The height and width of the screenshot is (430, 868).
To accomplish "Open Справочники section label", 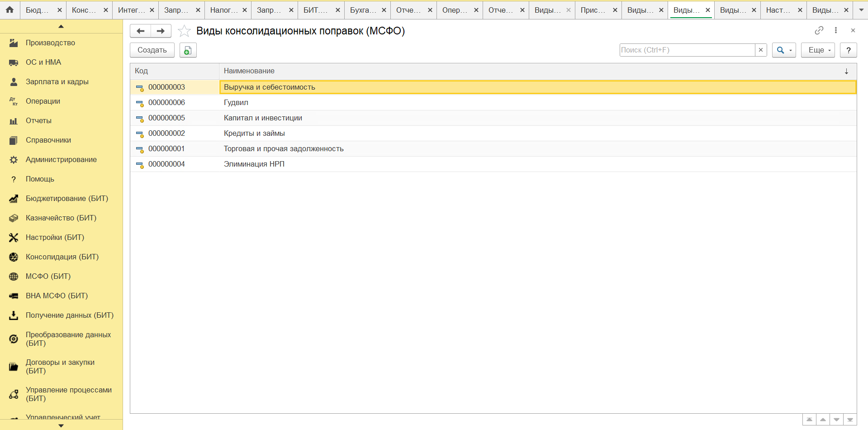I will [x=48, y=140].
